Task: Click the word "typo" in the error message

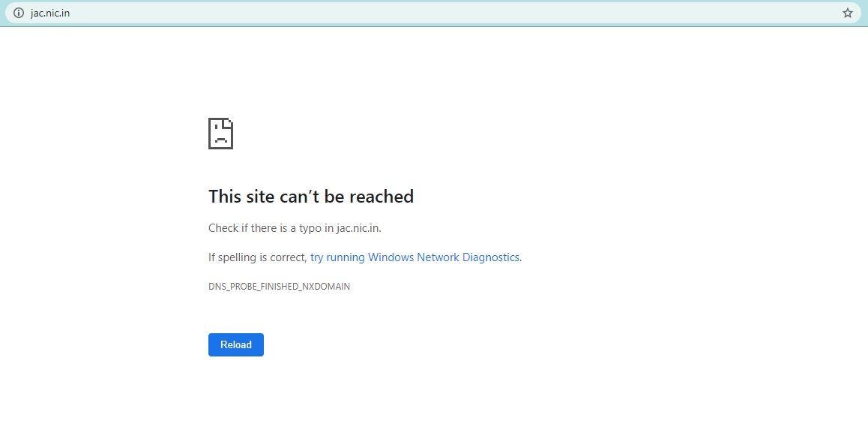Action: pyautogui.click(x=310, y=228)
